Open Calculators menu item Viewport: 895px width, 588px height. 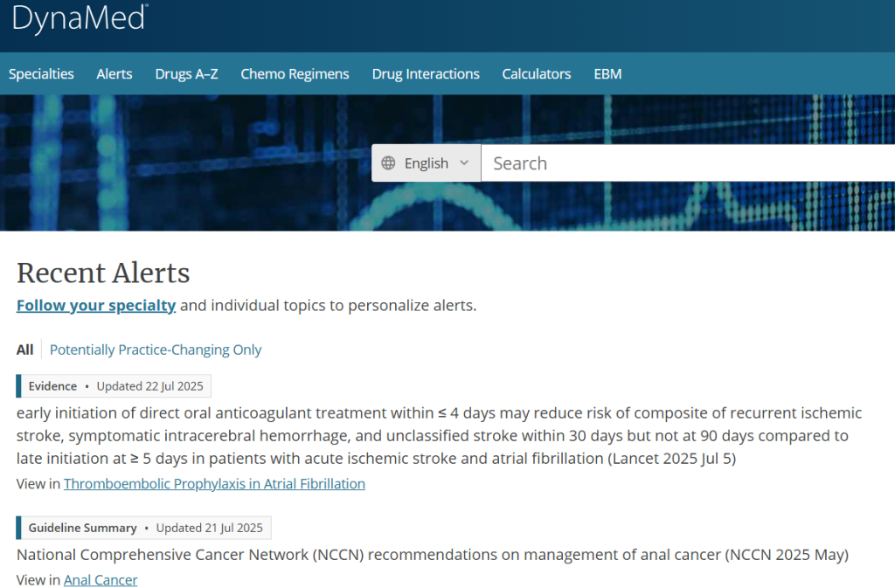[x=537, y=73]
